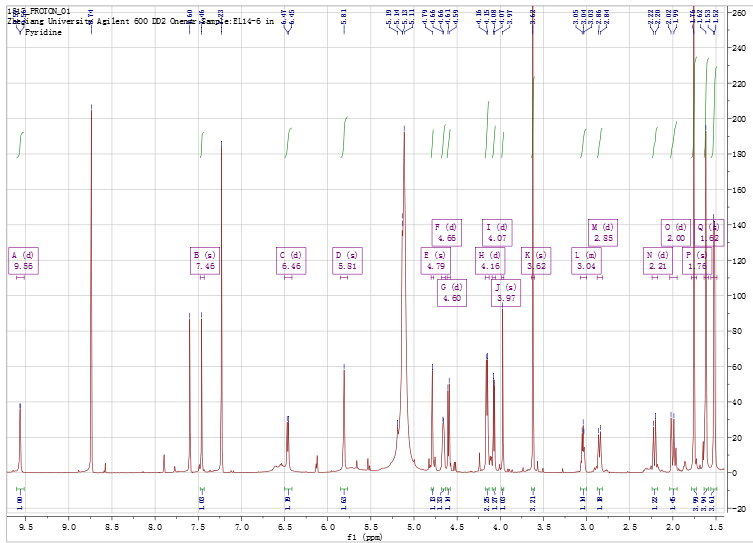753x543 pixels.
Task: Select multiplet box J (s) 3.97
Action: click(506, 292)
